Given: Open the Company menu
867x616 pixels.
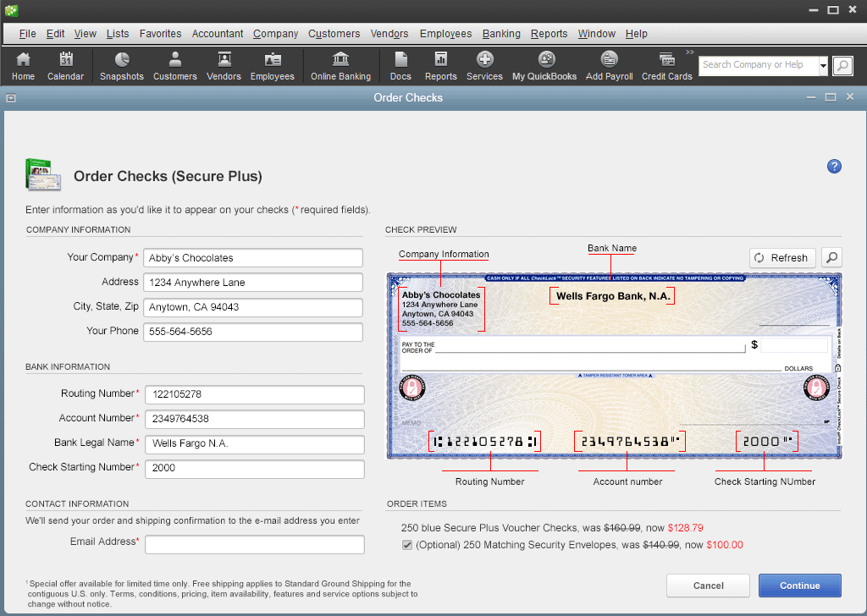Looking at the screenshot, I should pos(275,34).
